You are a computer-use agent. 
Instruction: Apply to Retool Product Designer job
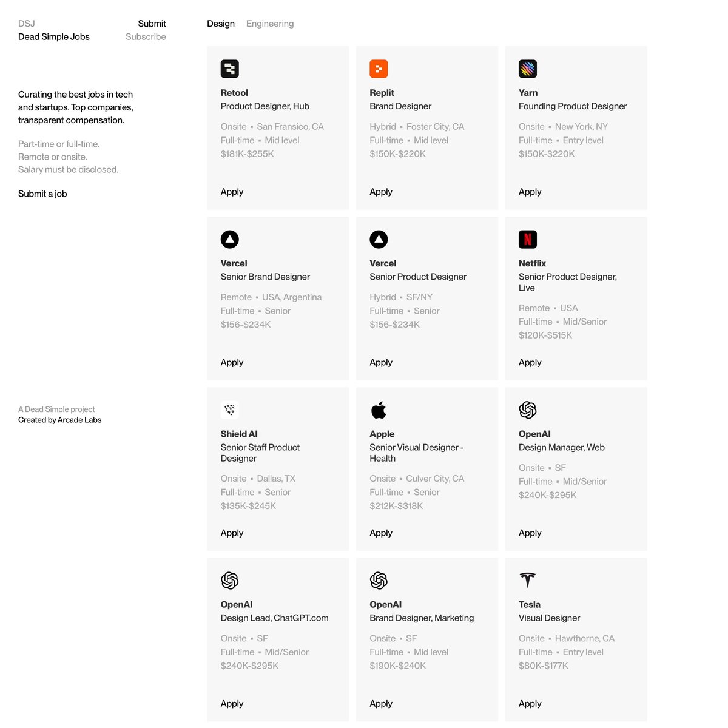[x=232, y=192]
